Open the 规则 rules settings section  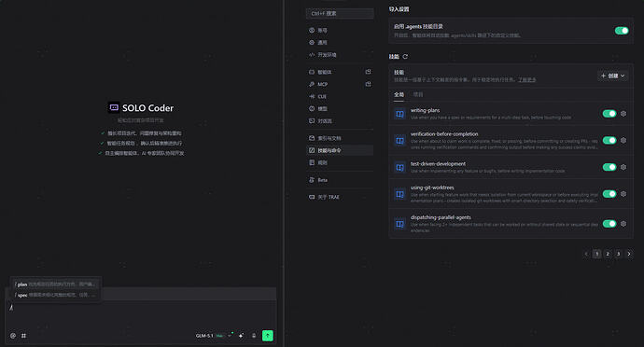pos(340,163)
